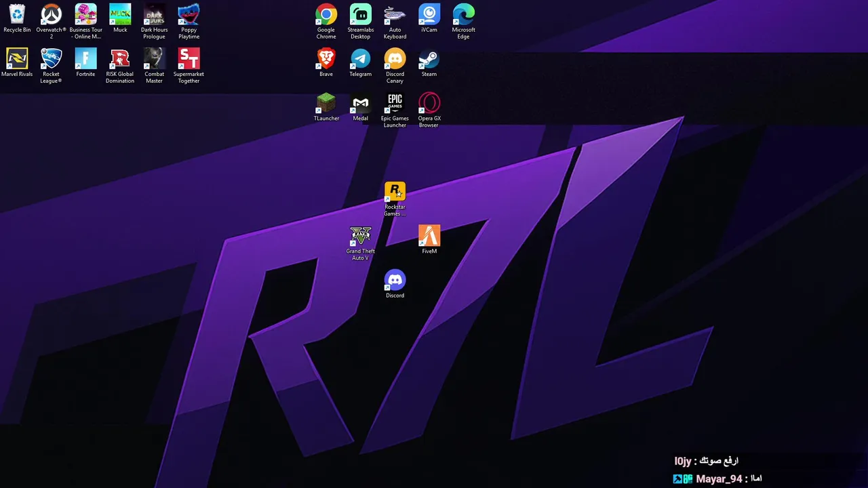Viewport: 868px width, 488px height.
Task: Open the Recycle Bin desktop icon
Action: tap(17, 19)
